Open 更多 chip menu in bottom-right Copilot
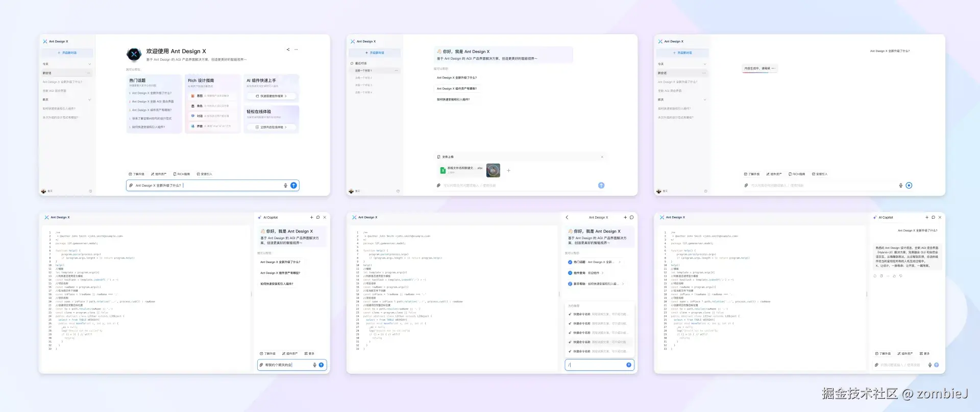Screen dimensions: 980x412 (x=925, y=353)
